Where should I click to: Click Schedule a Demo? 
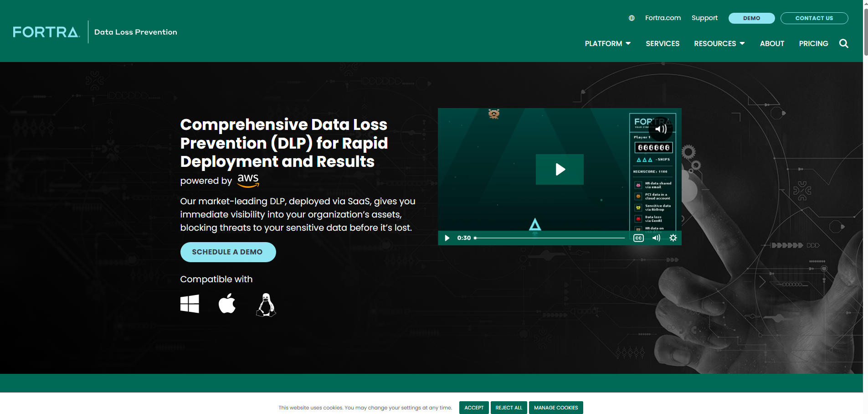[x=228, y=252]
